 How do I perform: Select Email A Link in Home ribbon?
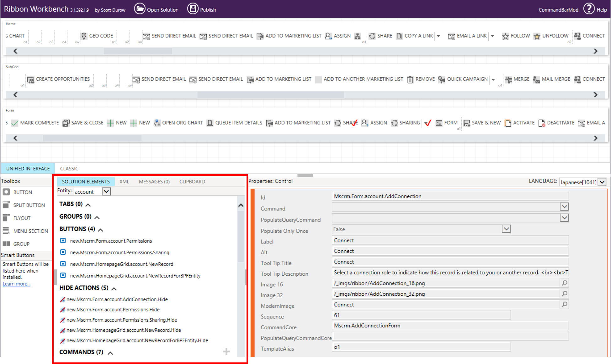(x=467, y=36)
